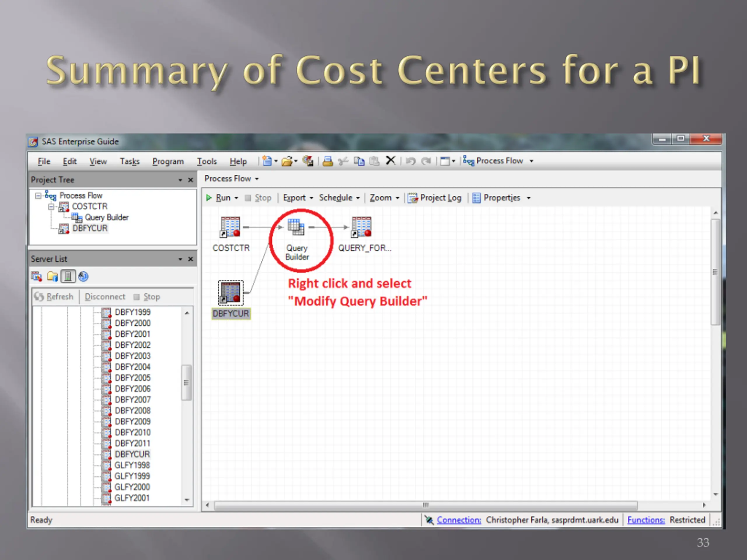
Task: Click the Open folder toolbar icon
Action: [x=287, y=161]
